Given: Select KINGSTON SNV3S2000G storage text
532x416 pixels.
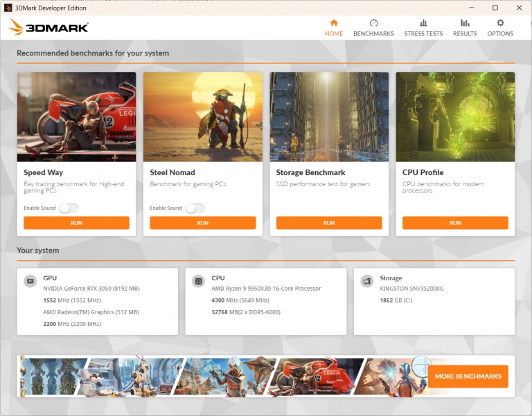Looking at the screenshot, I should (411, 289).
